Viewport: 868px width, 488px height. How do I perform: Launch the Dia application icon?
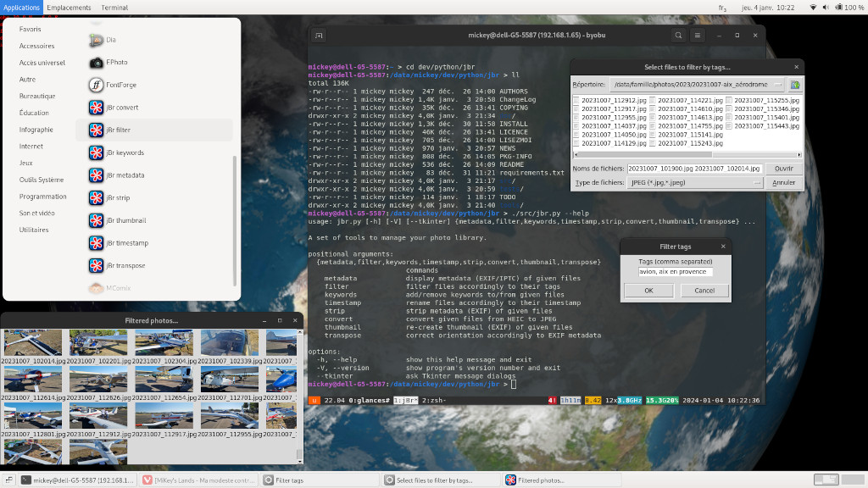(x=96, y=40)
